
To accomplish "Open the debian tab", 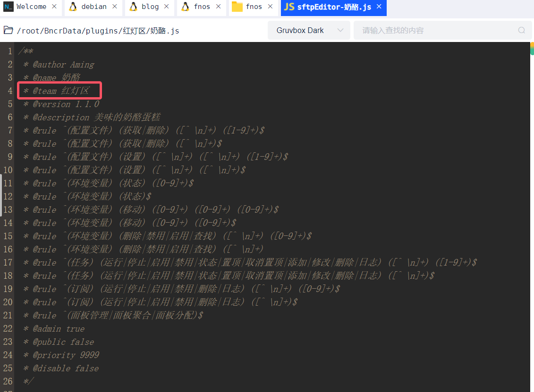I will [x=93, y=7].
